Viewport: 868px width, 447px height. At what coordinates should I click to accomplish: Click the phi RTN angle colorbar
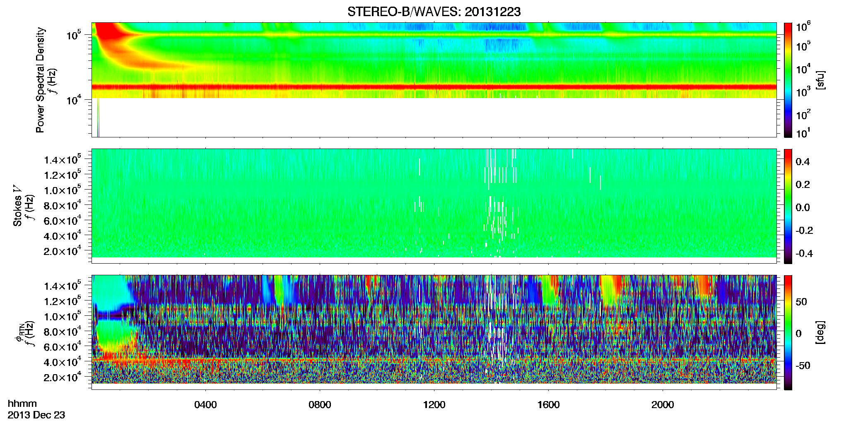point(788,332)
